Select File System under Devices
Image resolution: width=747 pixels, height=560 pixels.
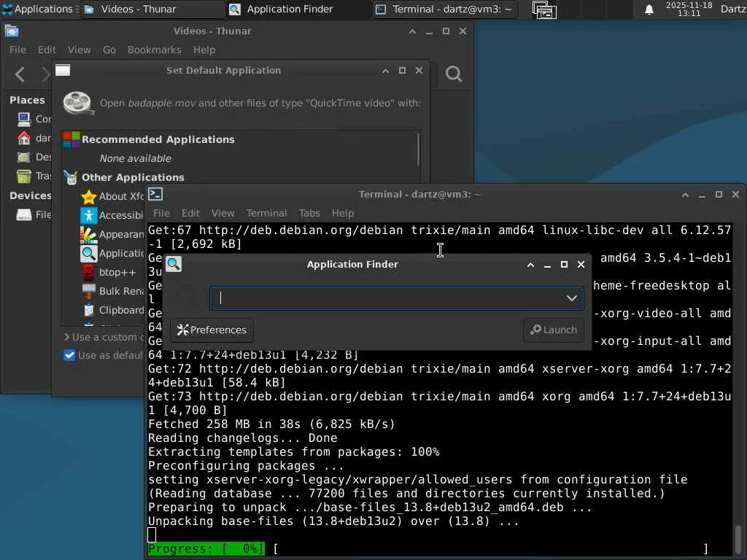pos(34,215)
